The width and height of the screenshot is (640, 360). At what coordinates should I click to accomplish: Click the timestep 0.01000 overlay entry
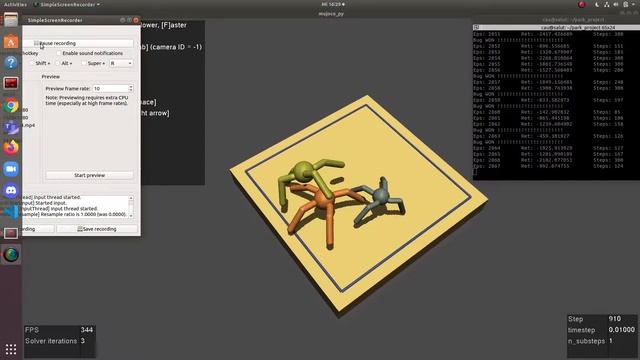pyautogui.click(x=602, y=330)
